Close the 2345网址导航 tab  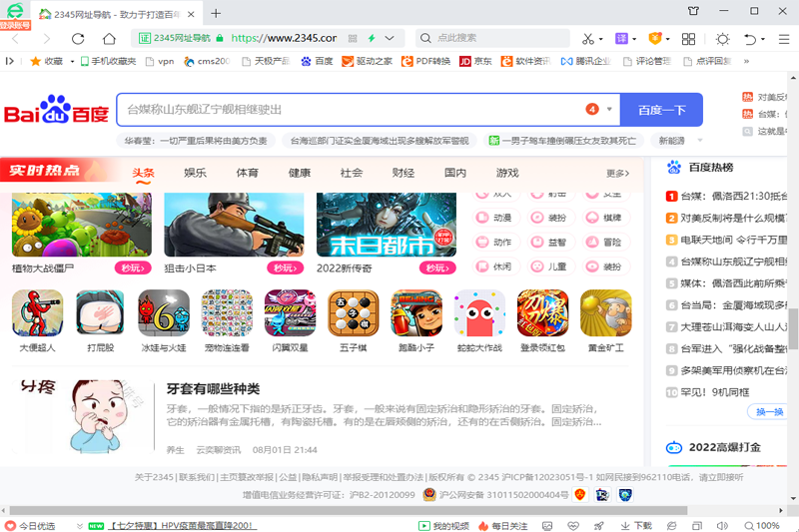(191, 14)
